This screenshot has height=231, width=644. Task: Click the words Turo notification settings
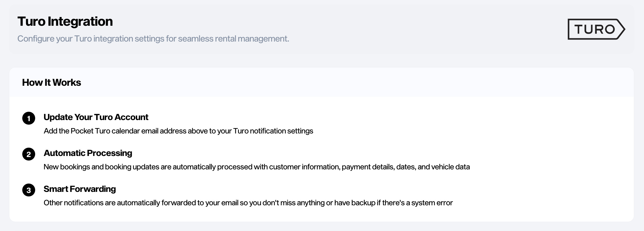[273, 131]
